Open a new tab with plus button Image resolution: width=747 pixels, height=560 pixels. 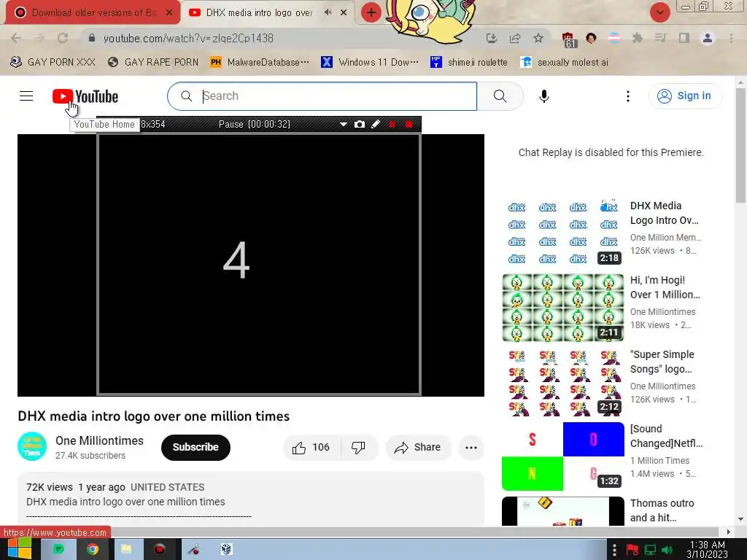371,12
